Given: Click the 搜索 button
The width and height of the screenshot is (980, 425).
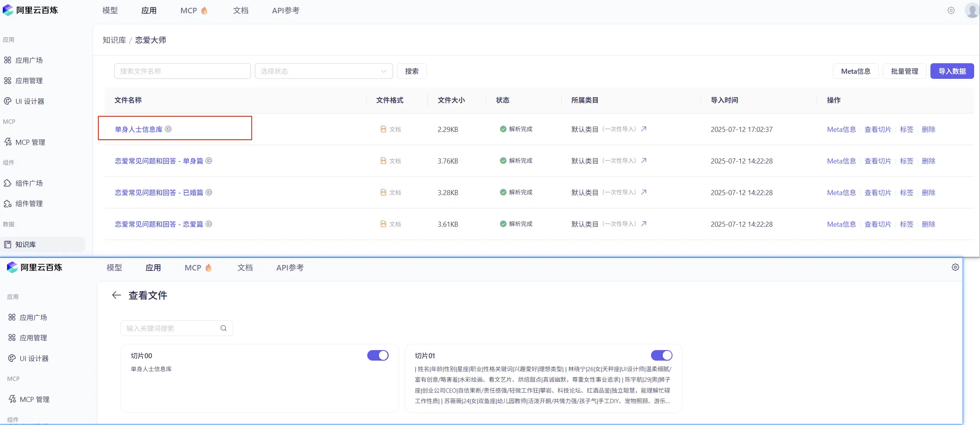Looking at the screenshot, I should (x=412, y=71).
